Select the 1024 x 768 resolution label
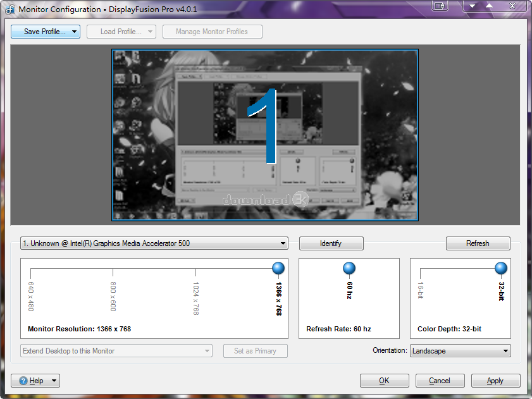The image size is (532, 399). tap(195, 298)
